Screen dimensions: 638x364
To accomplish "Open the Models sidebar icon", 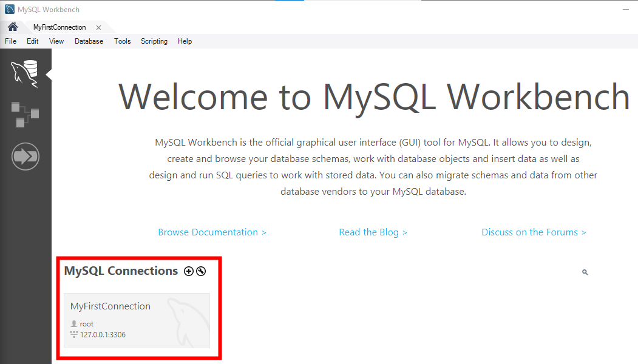I will (25, 115).
